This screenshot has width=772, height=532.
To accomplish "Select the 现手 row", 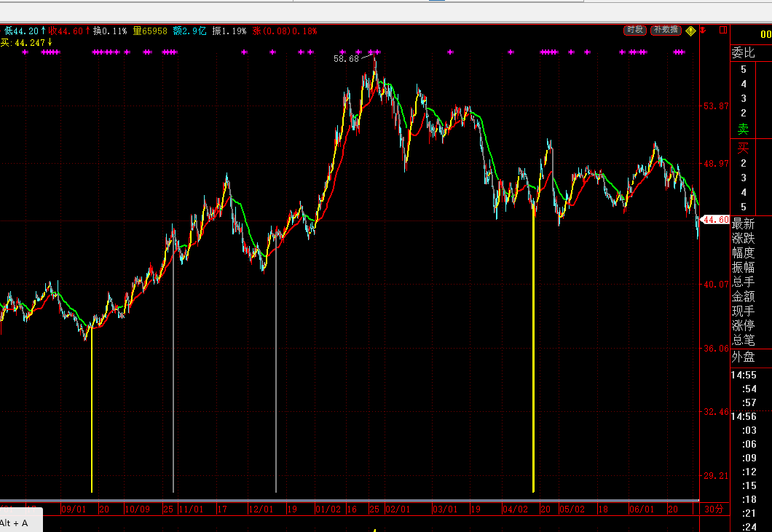I will coord(743,311).
